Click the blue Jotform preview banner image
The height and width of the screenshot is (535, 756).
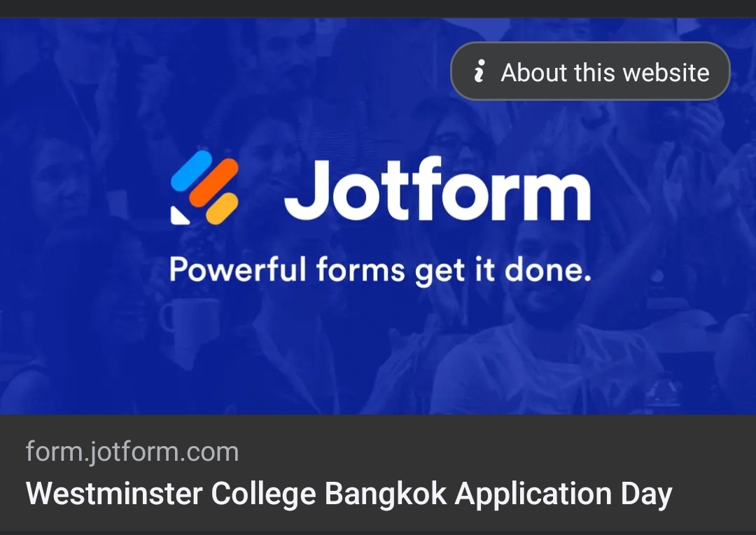click(378, 216)
